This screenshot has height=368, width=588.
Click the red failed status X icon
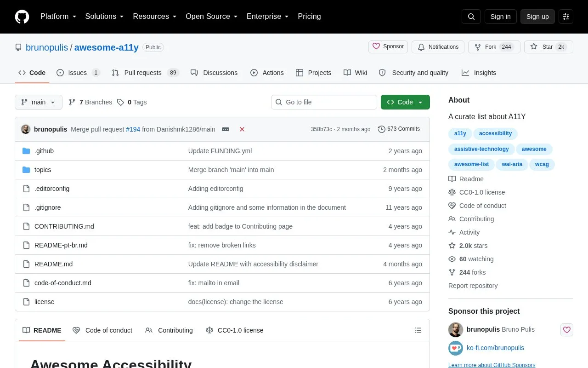click(x=242, y=129)
